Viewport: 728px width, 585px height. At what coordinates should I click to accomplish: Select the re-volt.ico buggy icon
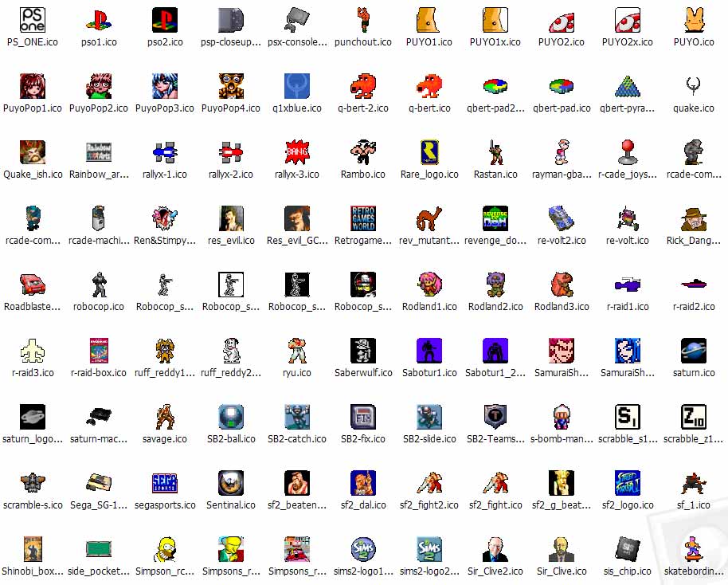(628, 218)
